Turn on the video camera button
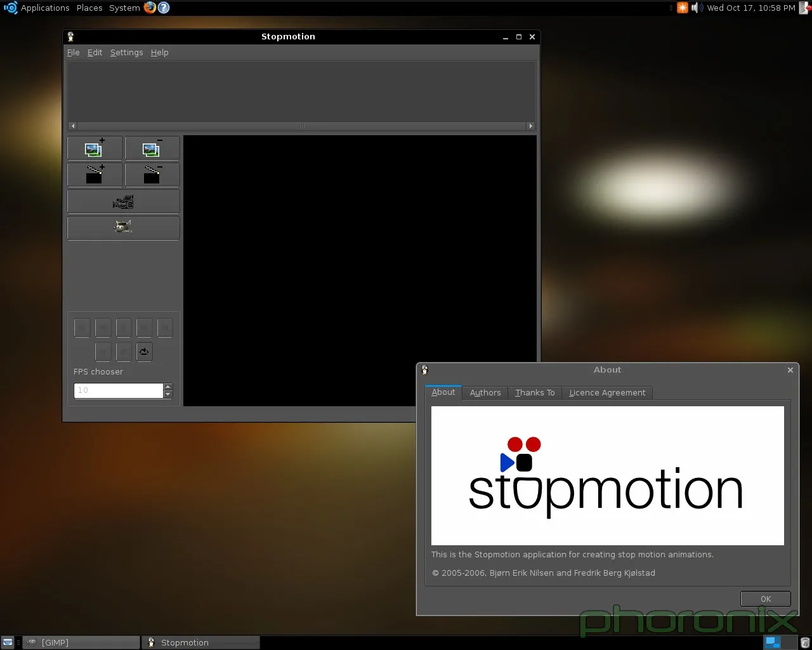 (x=124, y=202)
